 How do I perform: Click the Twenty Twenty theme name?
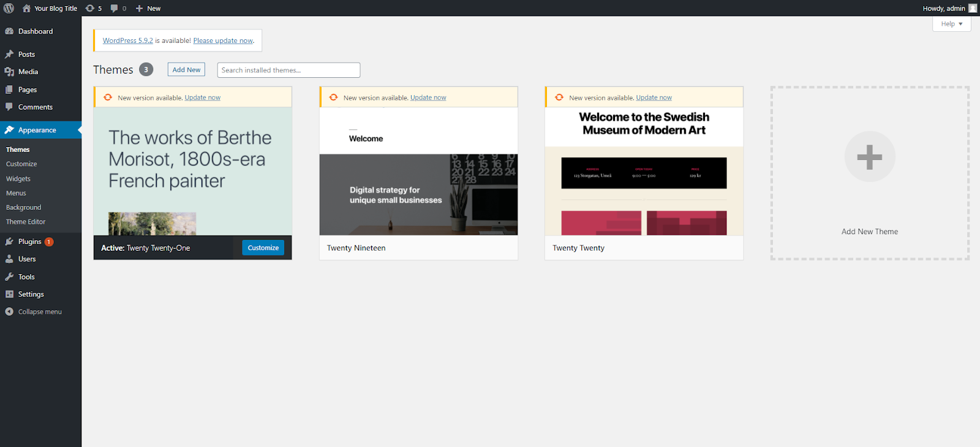click(579, 248)
